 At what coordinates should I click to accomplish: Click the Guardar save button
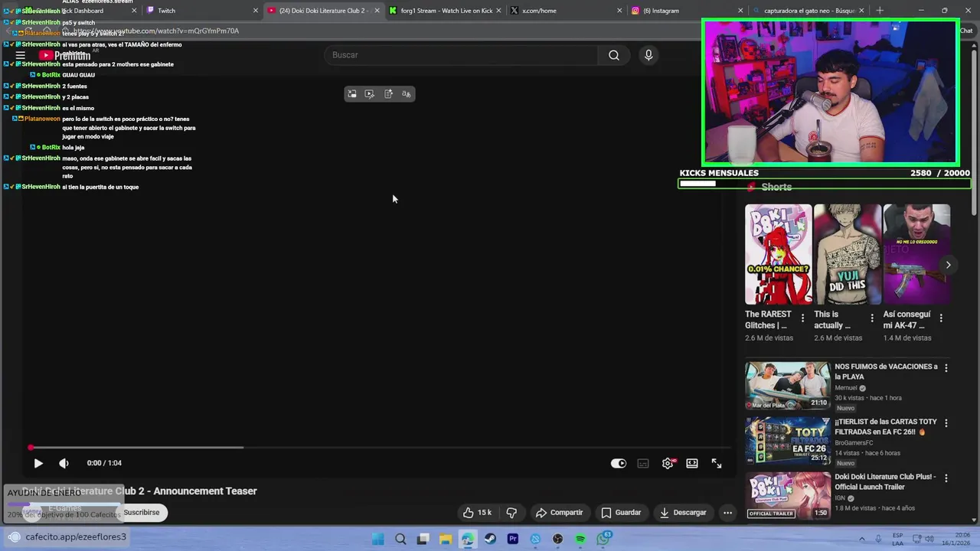pos(621,513)
